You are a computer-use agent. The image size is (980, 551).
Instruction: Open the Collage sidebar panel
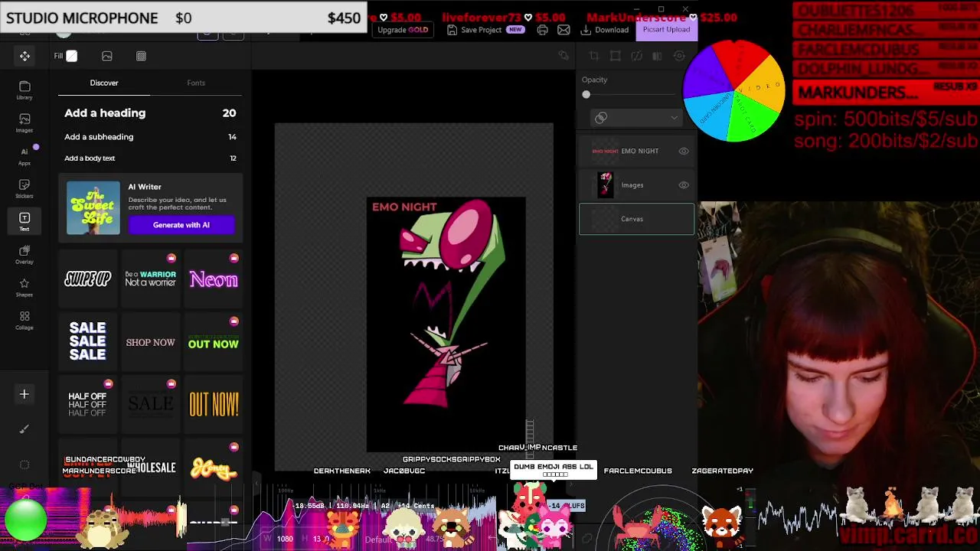pyautogui.click(x=24, y=321)
